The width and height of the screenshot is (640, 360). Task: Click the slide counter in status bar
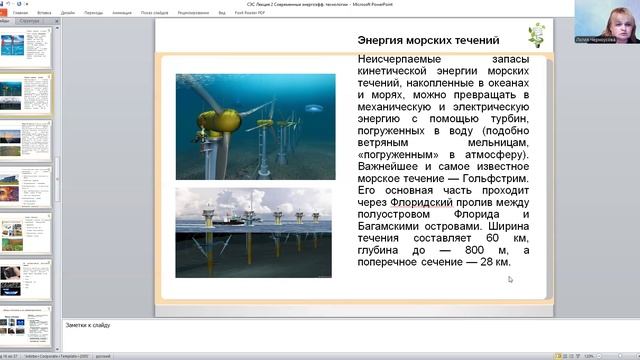10,356
